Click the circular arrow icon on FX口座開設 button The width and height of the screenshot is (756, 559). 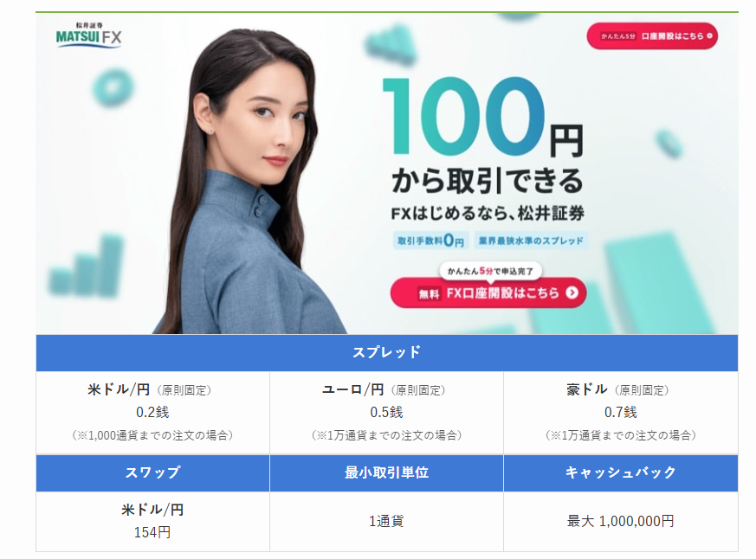pyautogui.click(x=572, y=292)
